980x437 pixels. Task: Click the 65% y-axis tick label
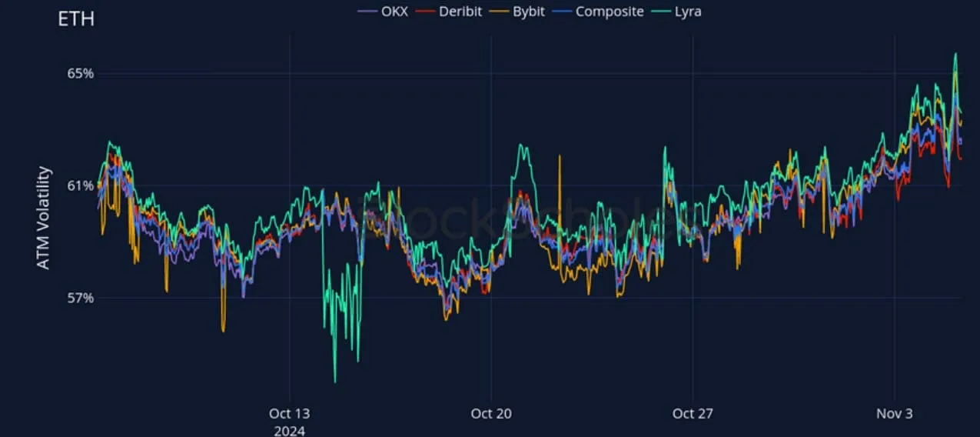click(80, 74)
